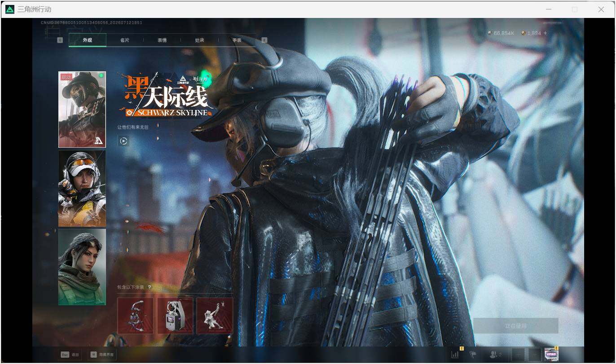Open the flag icon in bottom bar
Screen dimensions: 616x364
point(472,354)
